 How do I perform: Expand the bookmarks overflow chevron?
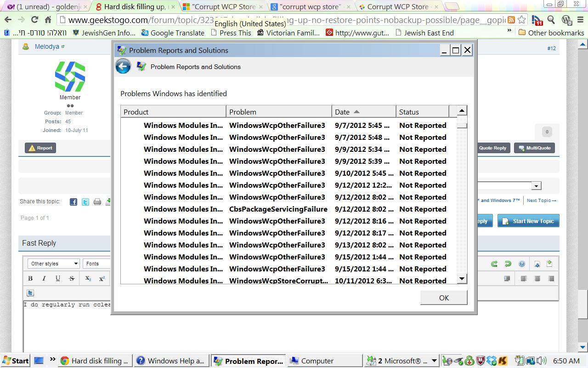[509, 31]
